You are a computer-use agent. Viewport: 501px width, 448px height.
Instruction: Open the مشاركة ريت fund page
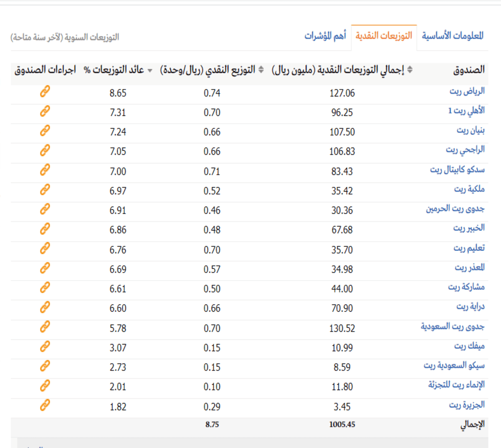(466, 288)
